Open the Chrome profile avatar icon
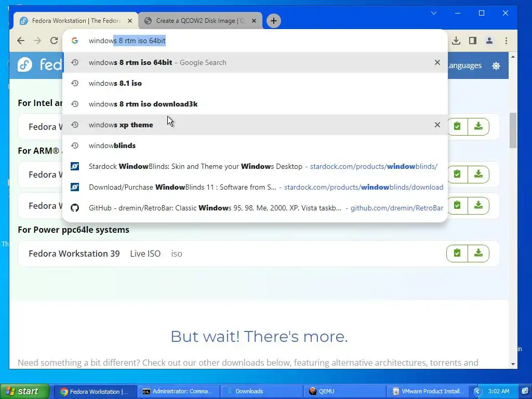 489,41
